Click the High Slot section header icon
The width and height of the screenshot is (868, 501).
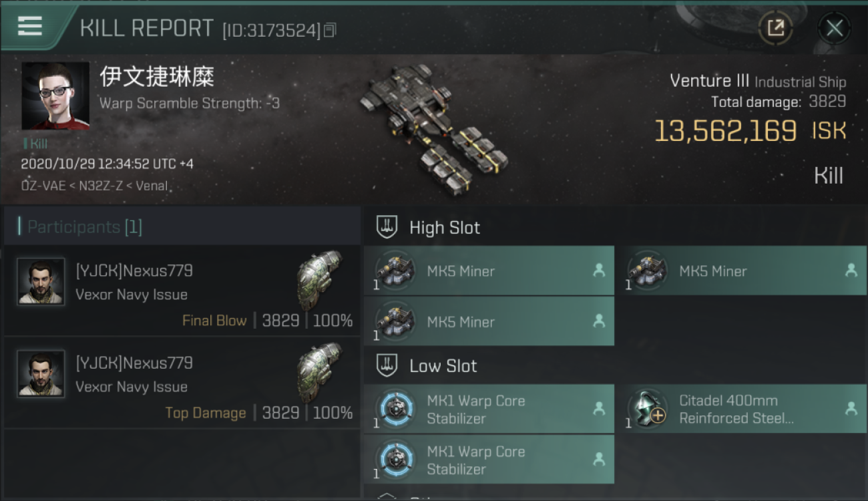point(387,227)
